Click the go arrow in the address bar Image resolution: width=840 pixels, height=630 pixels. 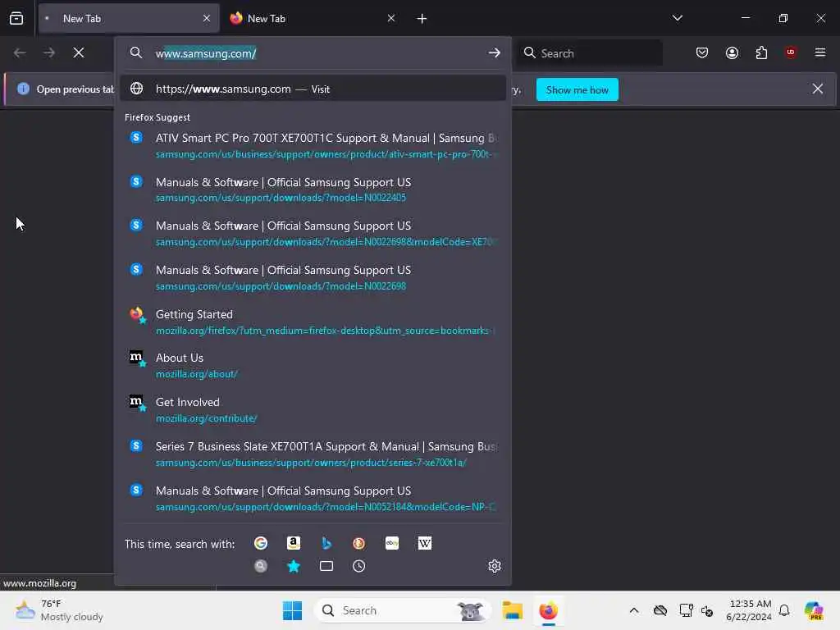494,52
